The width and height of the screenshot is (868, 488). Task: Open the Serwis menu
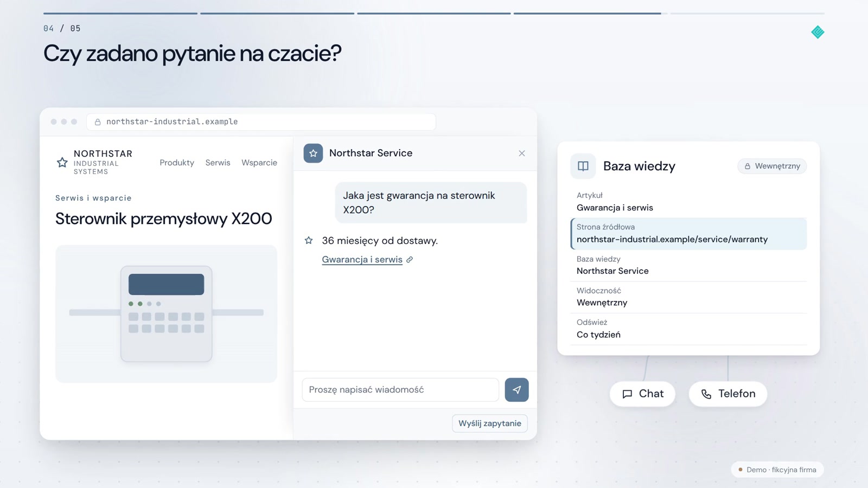[x=218, y=163]
